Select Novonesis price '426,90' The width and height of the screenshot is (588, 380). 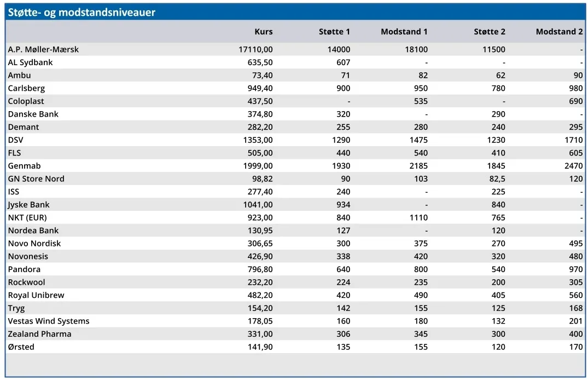[x=260, y=256]
